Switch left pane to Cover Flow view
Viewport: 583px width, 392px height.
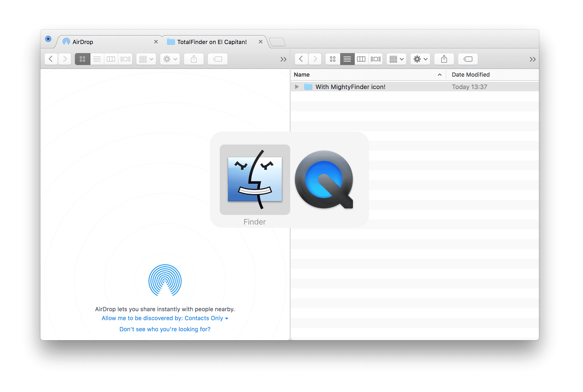tap(125, 59)
